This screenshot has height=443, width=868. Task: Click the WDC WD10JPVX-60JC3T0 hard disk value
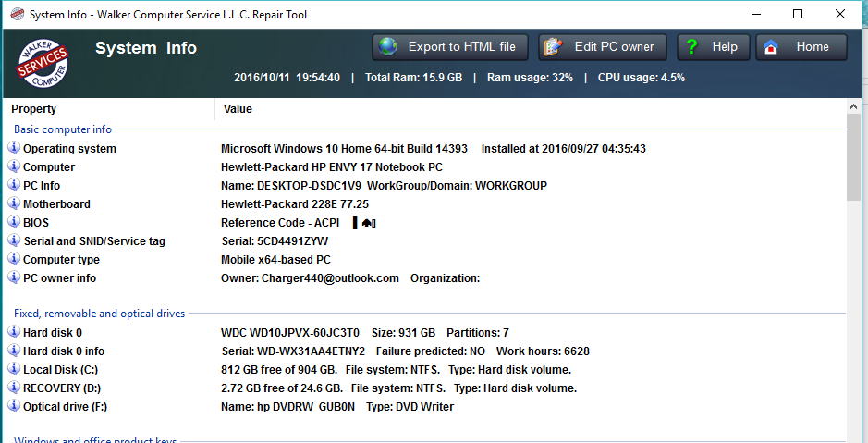tap(290, 333)
